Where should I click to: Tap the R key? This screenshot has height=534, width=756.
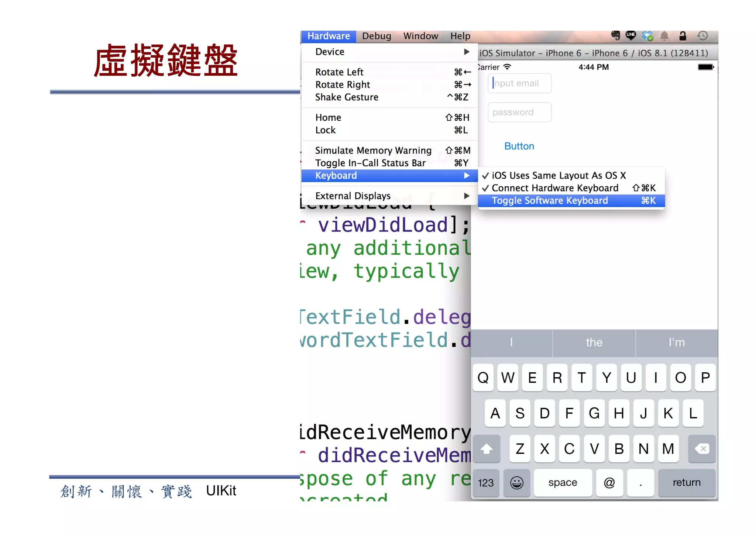click(557, 378)
